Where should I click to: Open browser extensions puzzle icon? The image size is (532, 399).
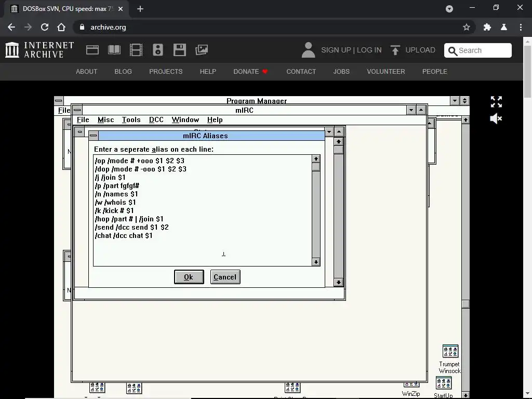(x=487, y=27)
